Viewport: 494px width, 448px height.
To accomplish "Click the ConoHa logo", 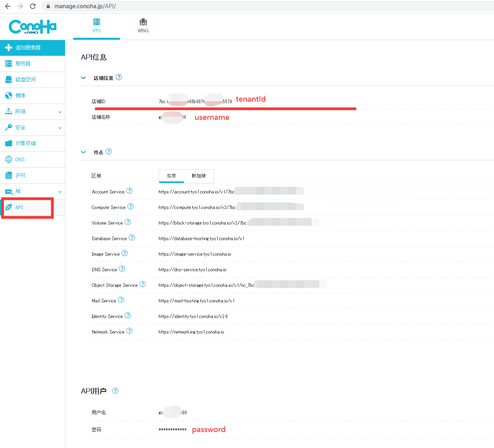I will (33, 27).
